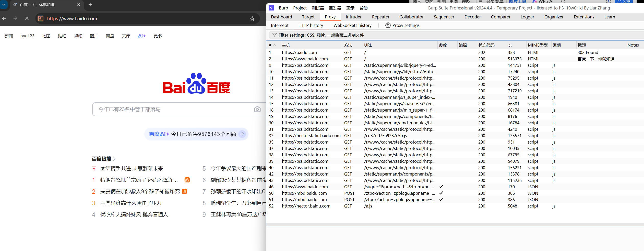The height and width of the screenshot is (251, 644).
Task: Switch to Repeater tab
Action: pos(380,17)
